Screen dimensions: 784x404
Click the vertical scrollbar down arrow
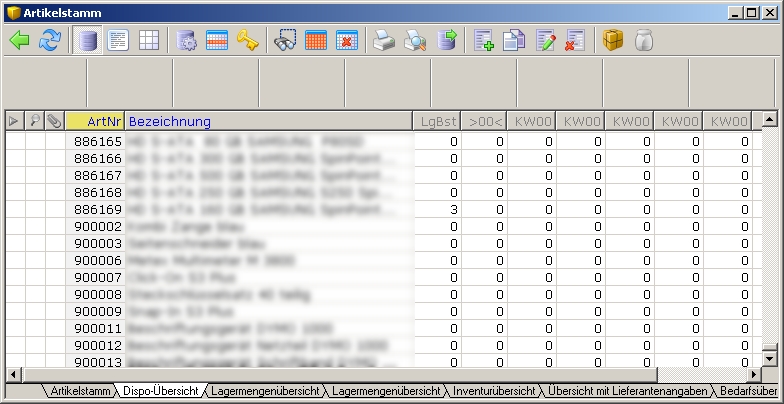tap(768, 357)
